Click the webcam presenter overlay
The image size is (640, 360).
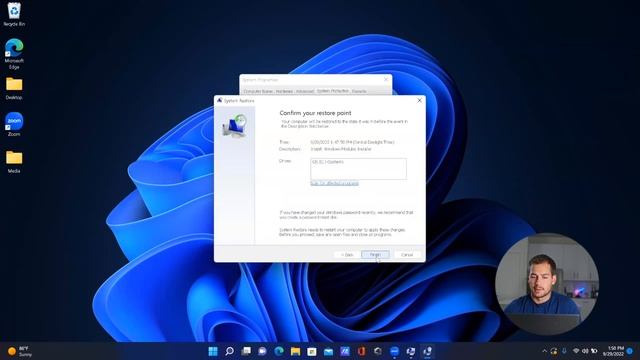coord(547,284)
